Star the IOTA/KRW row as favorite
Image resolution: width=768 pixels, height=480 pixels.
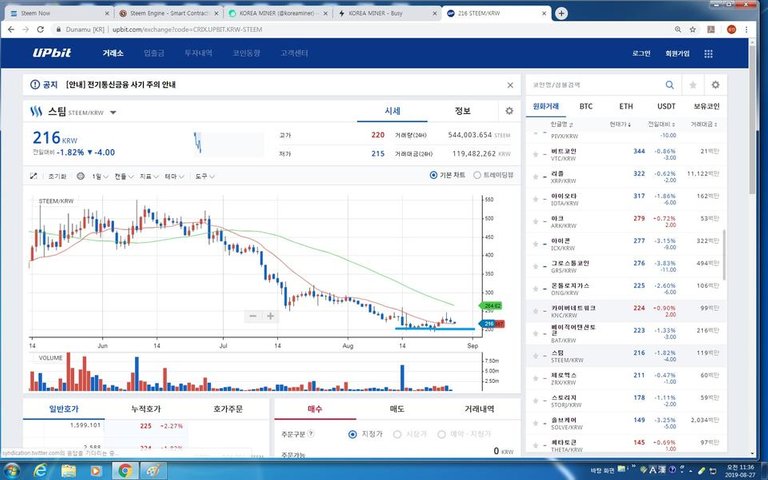pyautogui.click(x=535, y=199)
